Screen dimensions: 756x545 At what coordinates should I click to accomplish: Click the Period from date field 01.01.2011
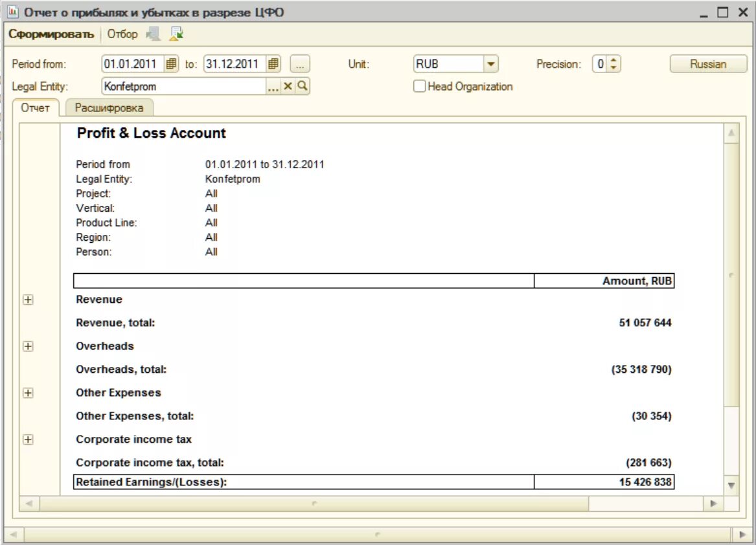point(133,64)
